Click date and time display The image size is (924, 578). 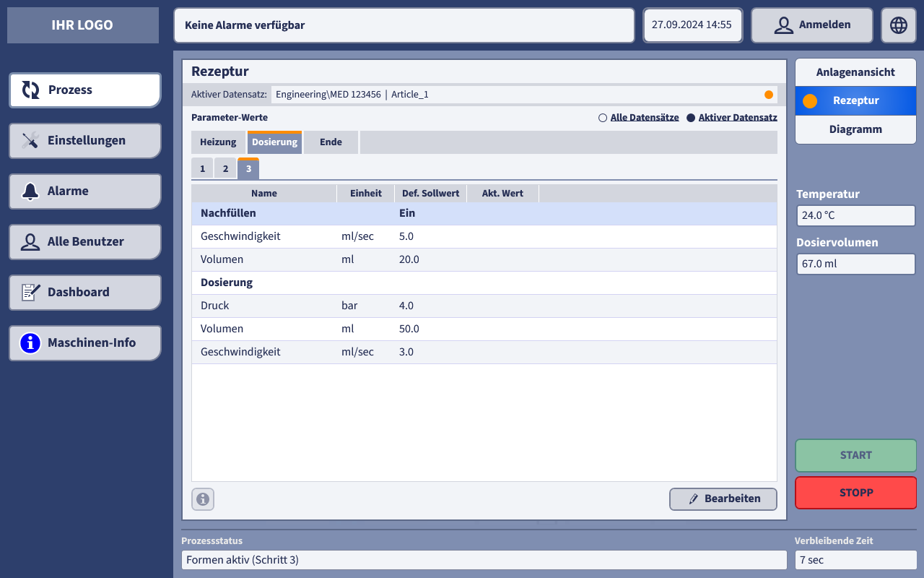pyautogui.click(x=692, y=25)
